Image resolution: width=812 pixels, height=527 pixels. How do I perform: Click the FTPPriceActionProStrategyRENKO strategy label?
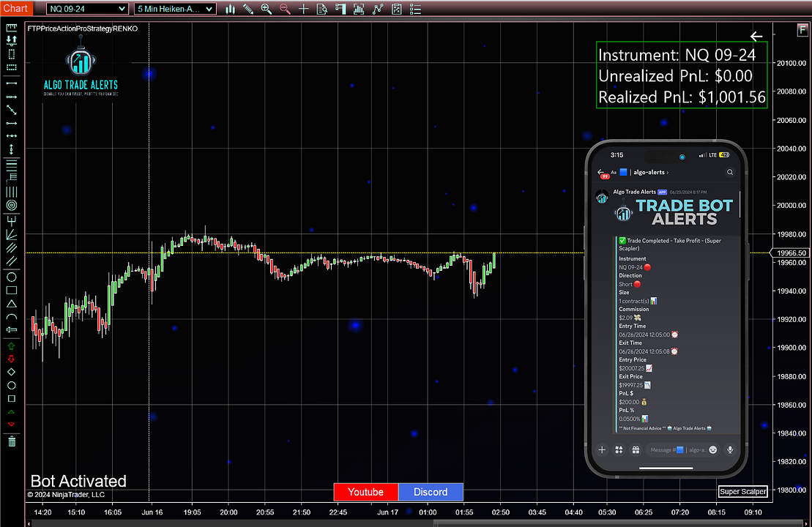[x=82, y=29]
